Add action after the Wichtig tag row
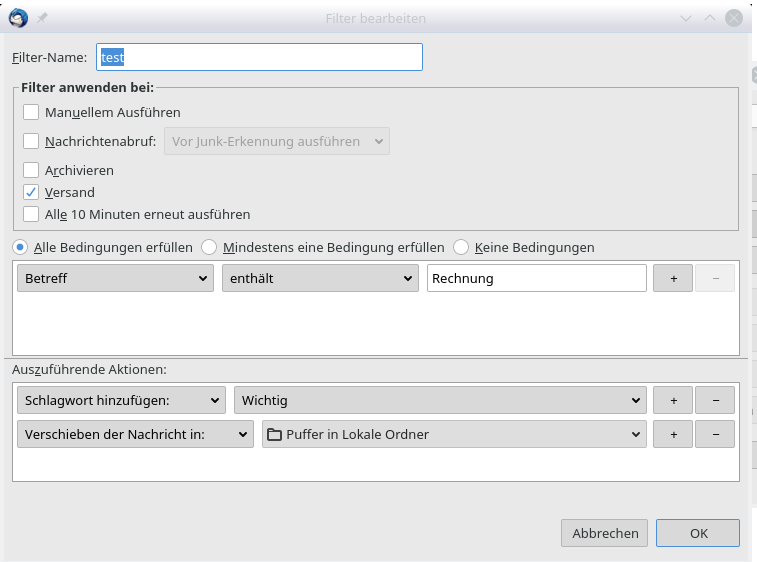Image resolution: width=757 pixels, height=562 pixels. tap(673, 401)
